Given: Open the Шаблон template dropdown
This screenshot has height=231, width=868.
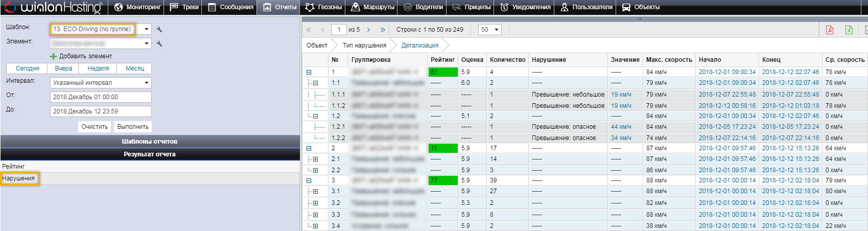Looking at the screenshot, I should tap(146, 29).
